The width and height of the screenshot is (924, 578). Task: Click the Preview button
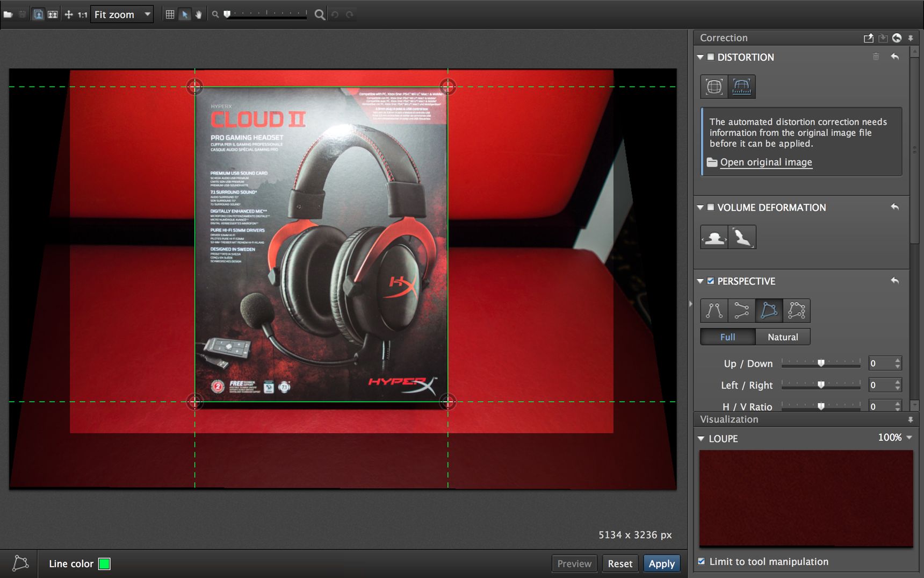574,563
